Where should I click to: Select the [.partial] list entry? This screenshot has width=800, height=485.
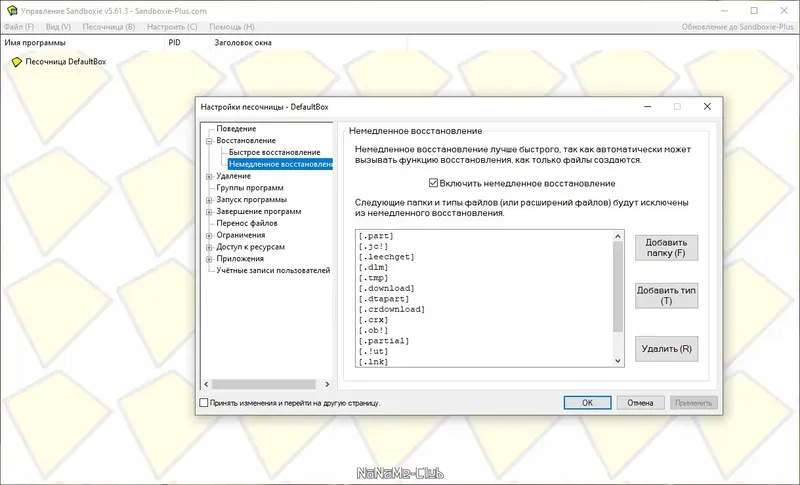384,341
